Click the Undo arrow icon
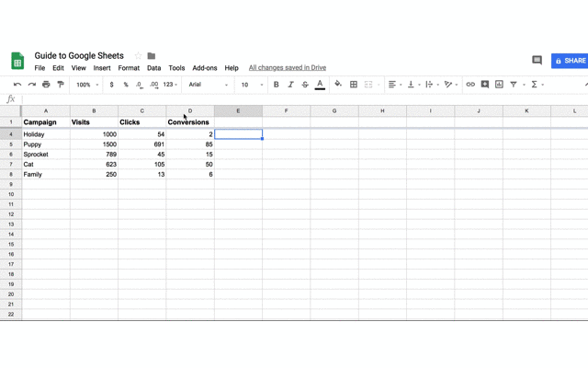This screenshot has height=368, width=588. pos(17,85)
